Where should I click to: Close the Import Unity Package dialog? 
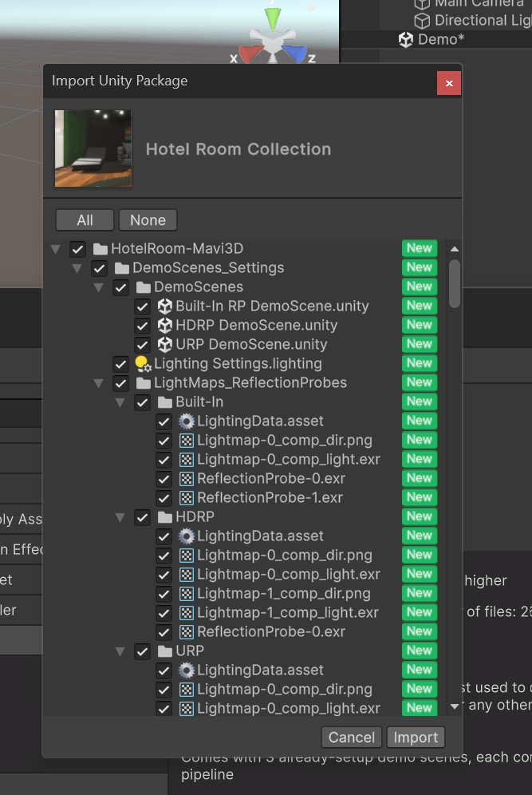coord(449,83)
